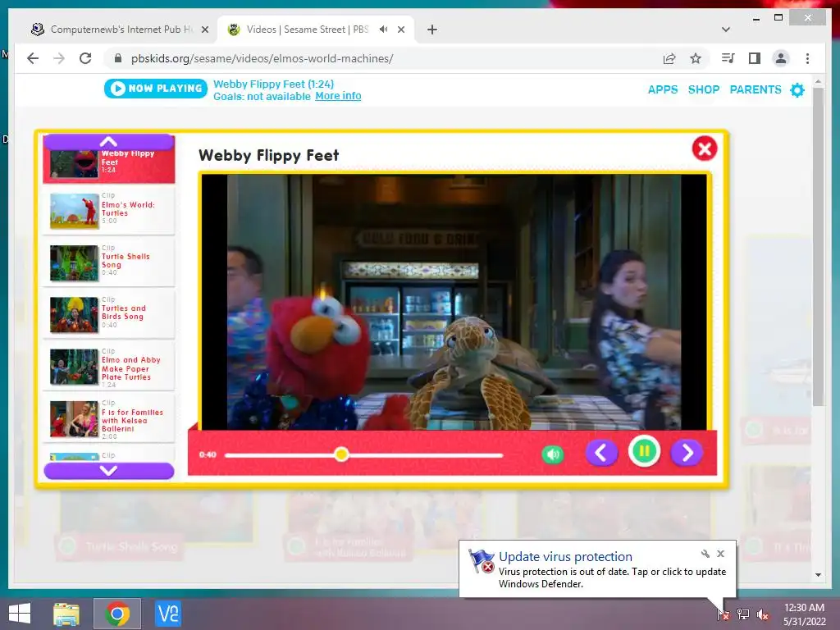Play F is for Families with Kelsea Ballerini
Screen dimensions: 840x630
point(109,418)
